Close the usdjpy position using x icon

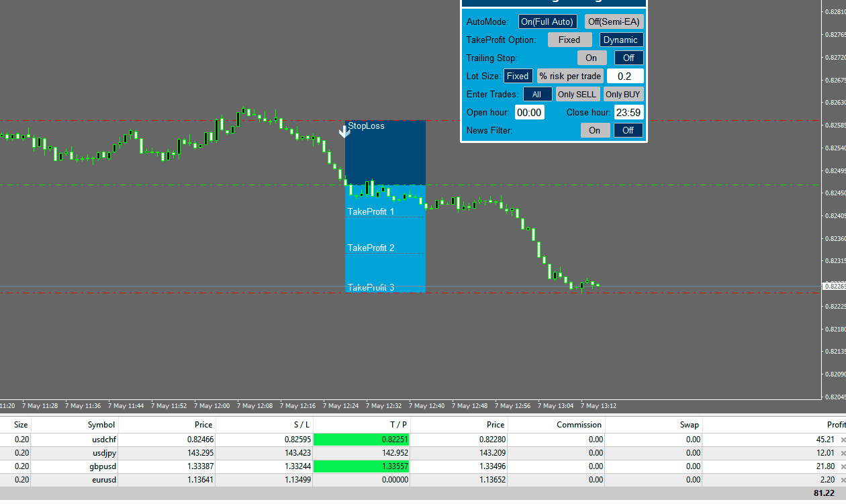tap(843, 454)
